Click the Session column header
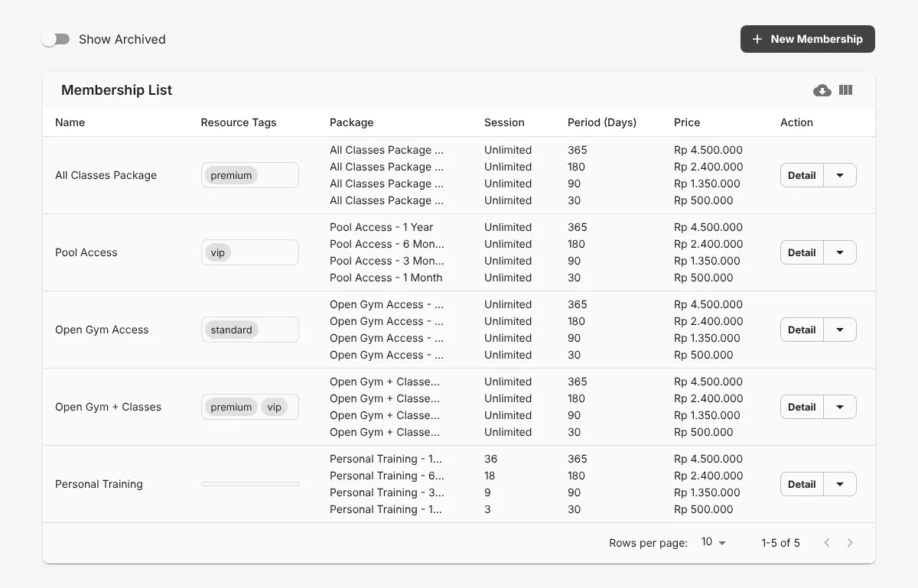 tap(504, 122)
